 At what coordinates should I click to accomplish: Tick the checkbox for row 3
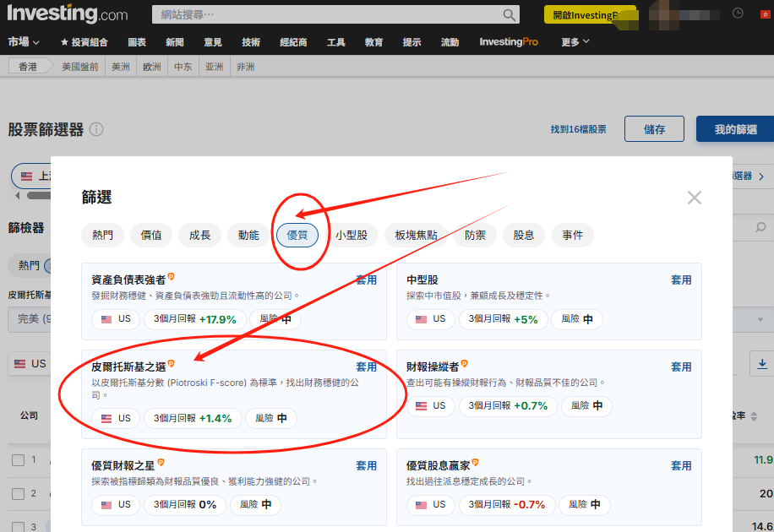click(19, 527)
